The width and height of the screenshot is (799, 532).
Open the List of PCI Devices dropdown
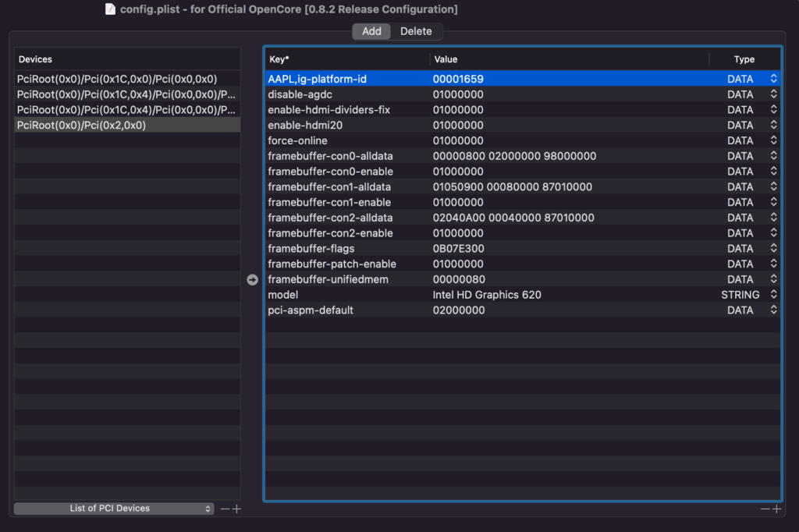point(113,508)
